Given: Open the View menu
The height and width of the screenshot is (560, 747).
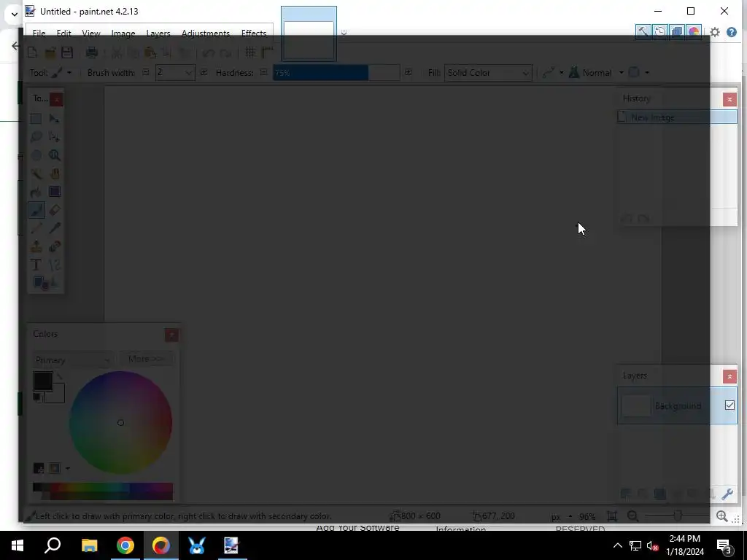Looking at the screenshot, I should pyautogui.click(x=91, y=34).
